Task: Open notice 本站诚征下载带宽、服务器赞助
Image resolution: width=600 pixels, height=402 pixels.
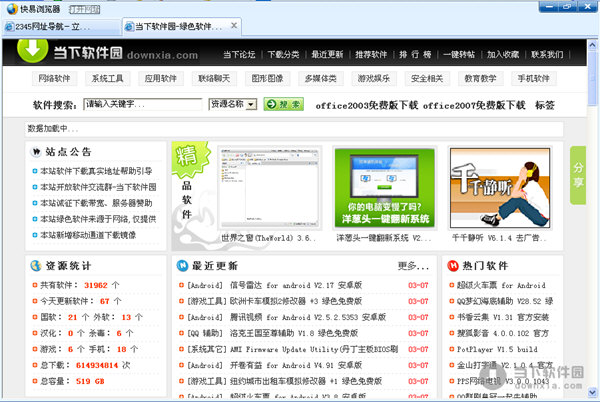Action: 96,203
